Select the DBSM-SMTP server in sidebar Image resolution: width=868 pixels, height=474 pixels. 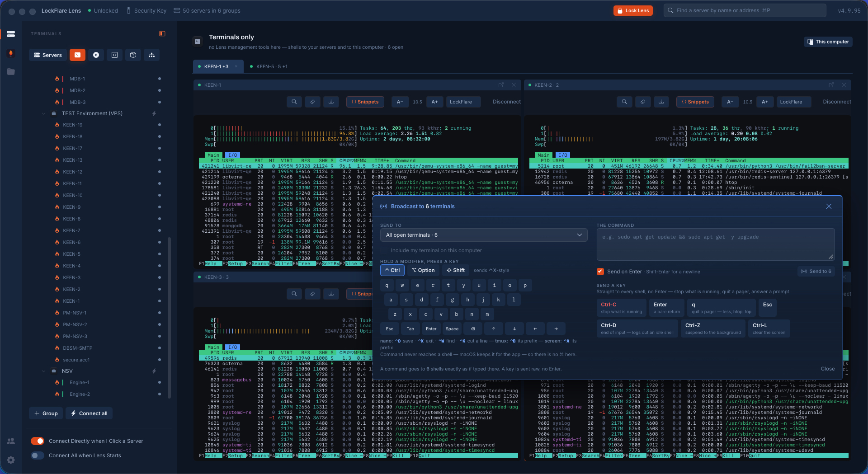tap(78, 348)
